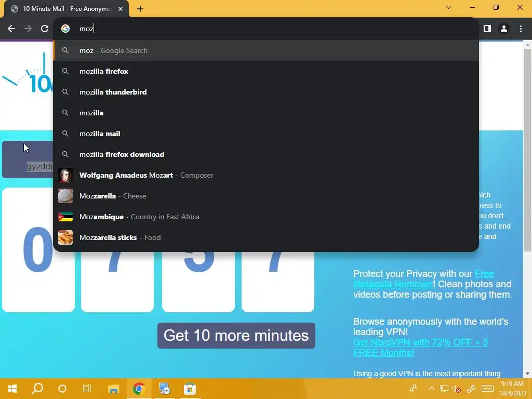Open the Chrome profile icon
The width and height of the screenshot is (532, 399).
point(504,29)
